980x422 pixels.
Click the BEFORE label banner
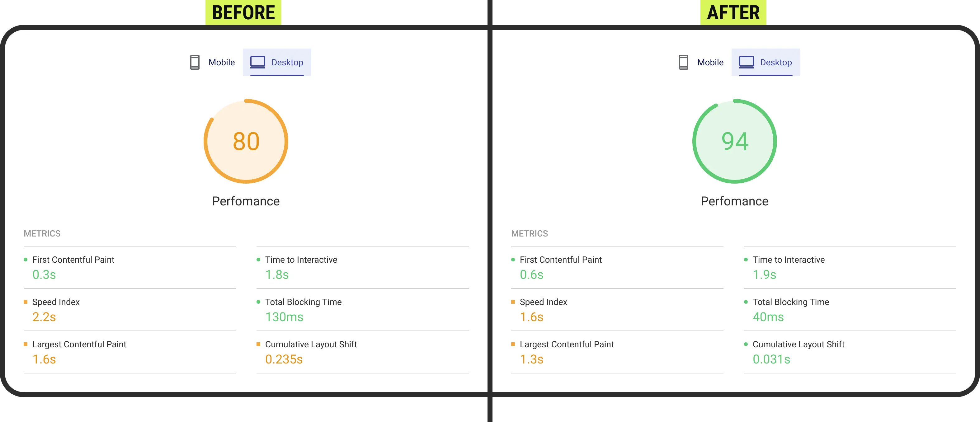[243, 12]
